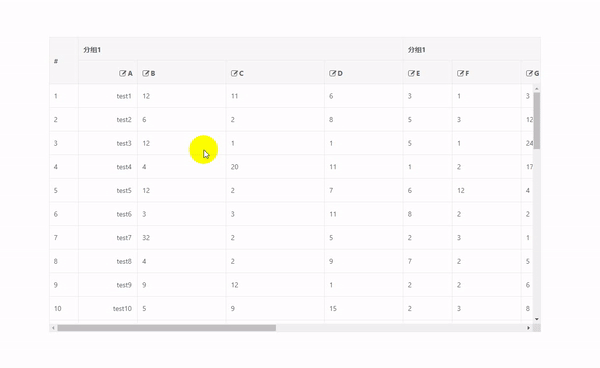Image resolution: width=600 pixels, height=368 pixels.
Task: Select the test5 cell
Action: (x=108, y=191)
